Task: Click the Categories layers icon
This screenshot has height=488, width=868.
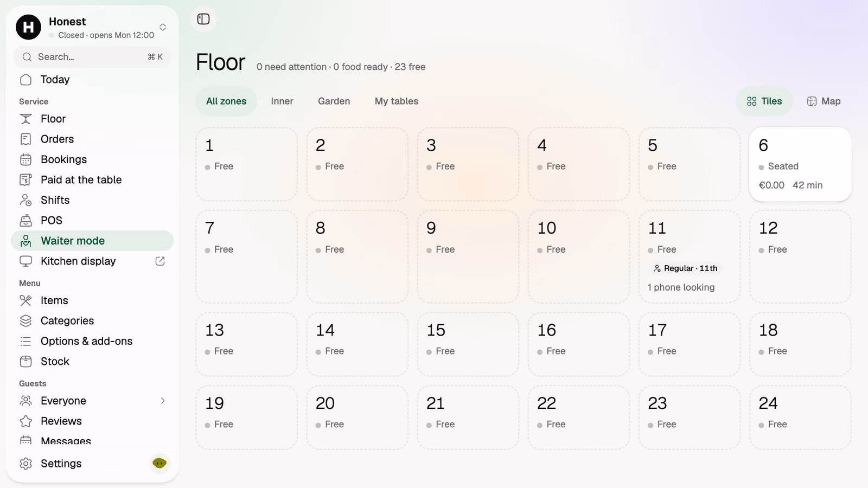Action: tap(25, 321)
